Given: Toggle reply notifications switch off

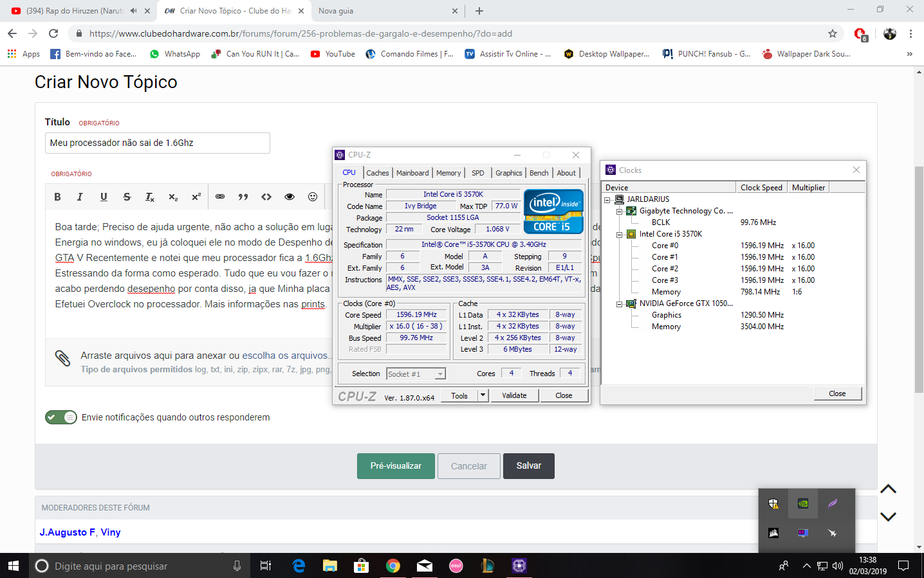Looking at the screenshot, I should pyautogui.click(x=61, y=417).
